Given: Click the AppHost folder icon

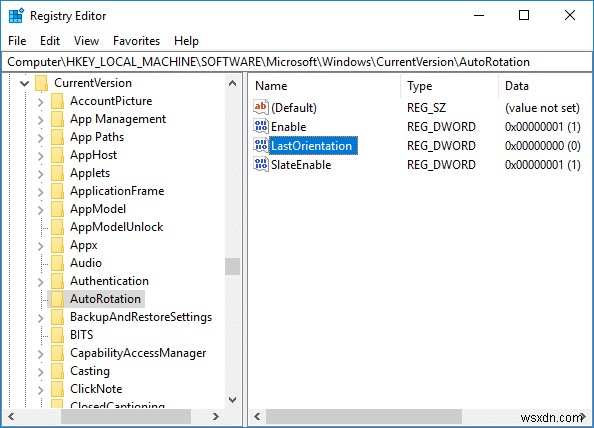Looking at the screenshot, I should [x=57, y=155].
